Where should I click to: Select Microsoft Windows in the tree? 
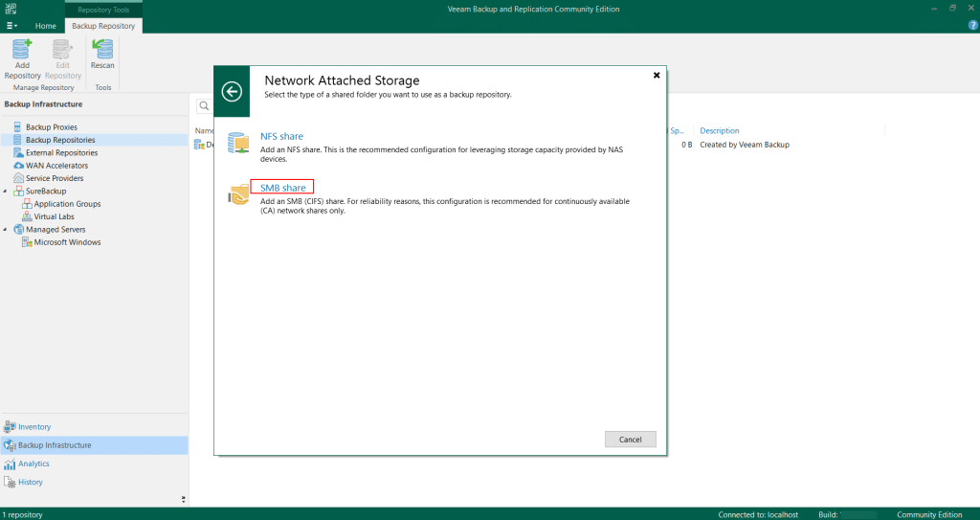tap(68, 242)
